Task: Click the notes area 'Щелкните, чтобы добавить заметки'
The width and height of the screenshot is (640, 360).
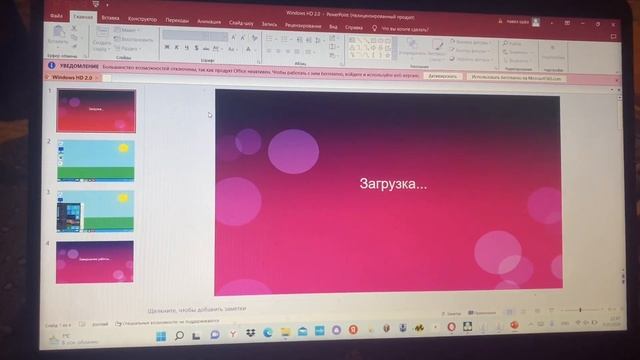Action: point(197,310)
